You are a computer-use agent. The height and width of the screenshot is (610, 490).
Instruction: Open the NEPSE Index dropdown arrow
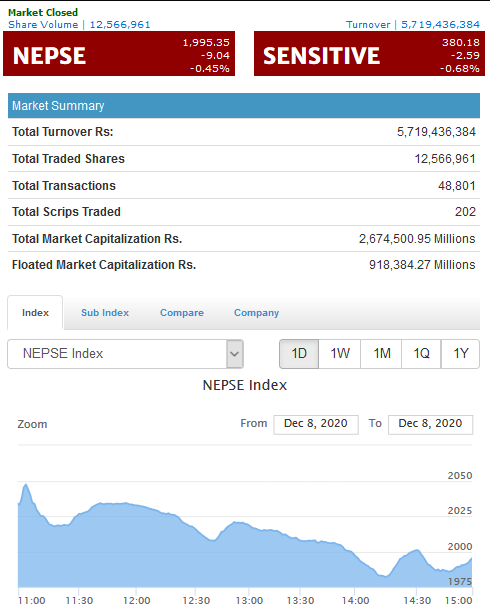(x=234, y=354)
